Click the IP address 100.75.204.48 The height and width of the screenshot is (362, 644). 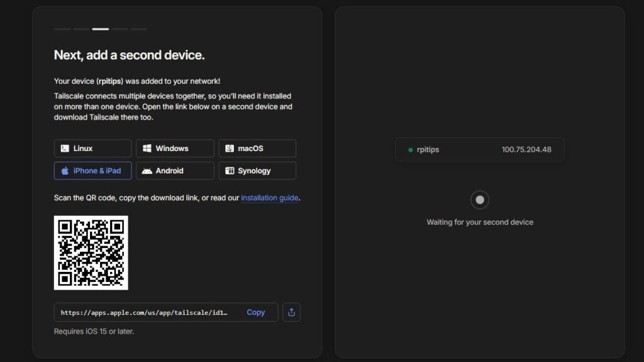[x=526, y=150]
